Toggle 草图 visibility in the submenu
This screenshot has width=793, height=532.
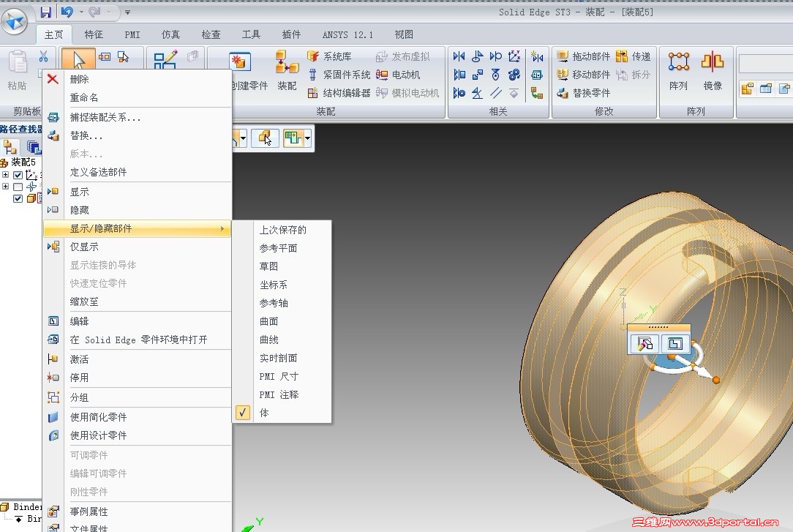[282, 266]
